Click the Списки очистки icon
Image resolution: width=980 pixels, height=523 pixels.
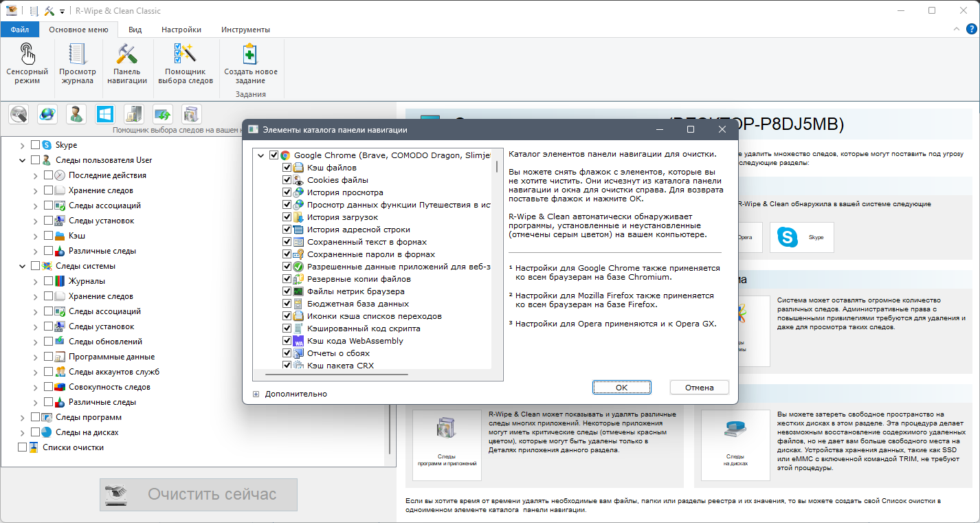click(x=34, y=447)
